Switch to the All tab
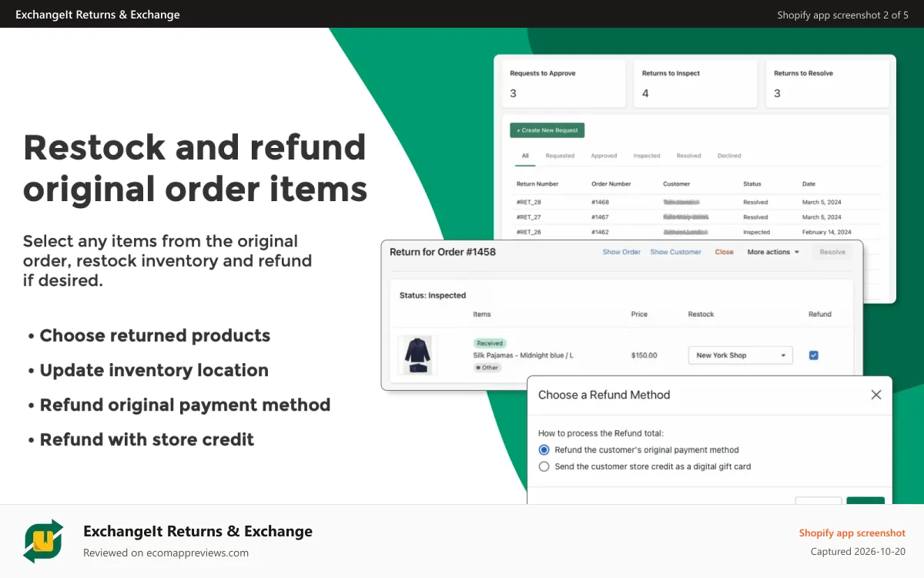The height and width of the screenshot is (578, 924). click(x=525, y=156)
